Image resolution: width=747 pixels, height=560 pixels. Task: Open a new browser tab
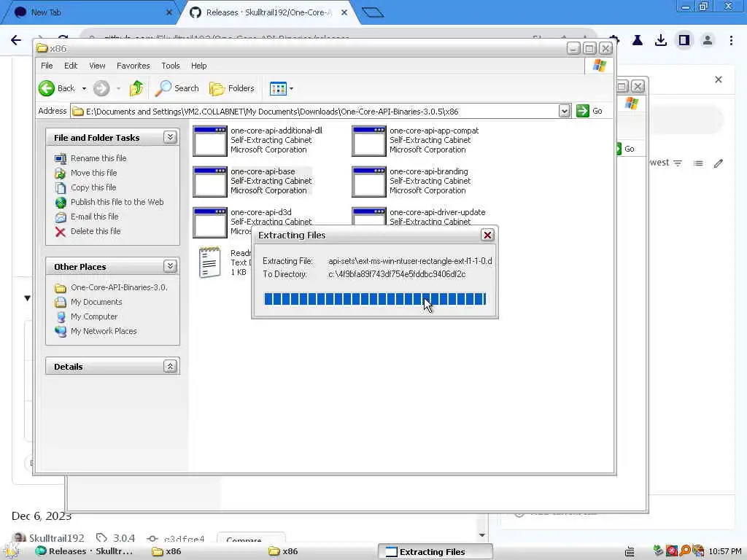click(x=373, y=12)
